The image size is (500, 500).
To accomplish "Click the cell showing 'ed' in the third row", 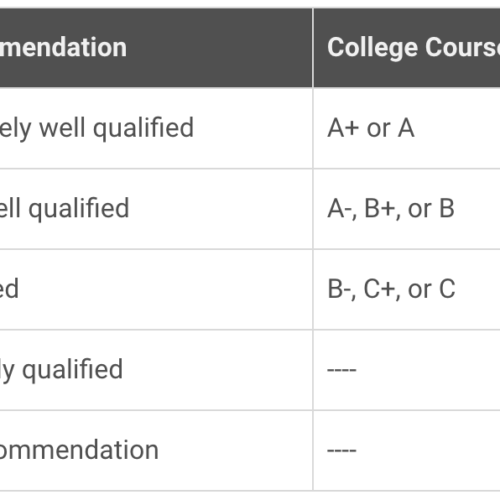I will (156, 289).
